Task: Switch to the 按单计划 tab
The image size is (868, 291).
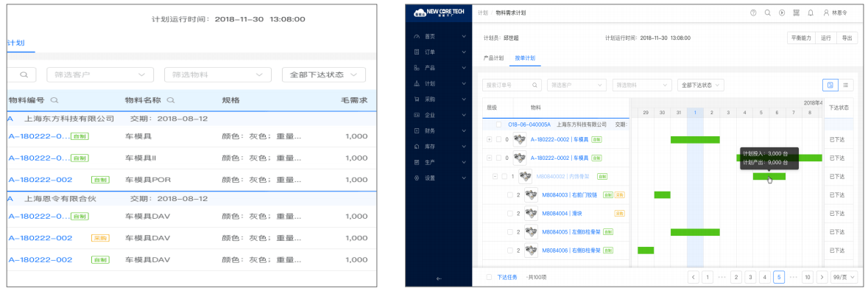Action: (525, 57)
